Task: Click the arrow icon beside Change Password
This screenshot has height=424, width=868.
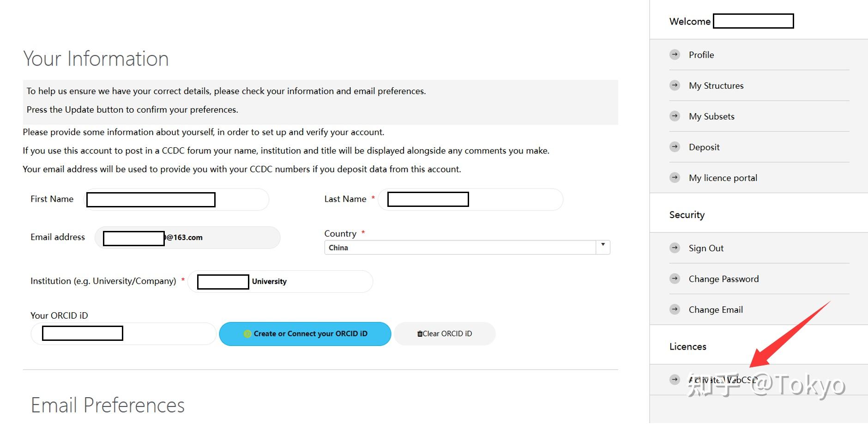Action: pos(675,279)
